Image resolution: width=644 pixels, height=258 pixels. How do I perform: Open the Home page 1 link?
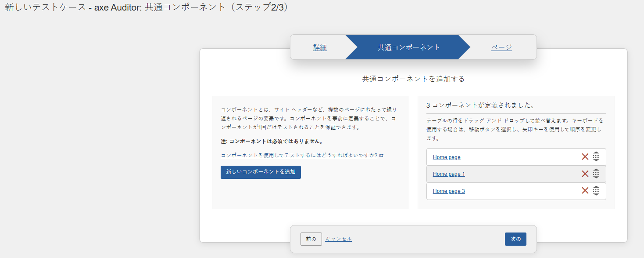pos(448,174)
